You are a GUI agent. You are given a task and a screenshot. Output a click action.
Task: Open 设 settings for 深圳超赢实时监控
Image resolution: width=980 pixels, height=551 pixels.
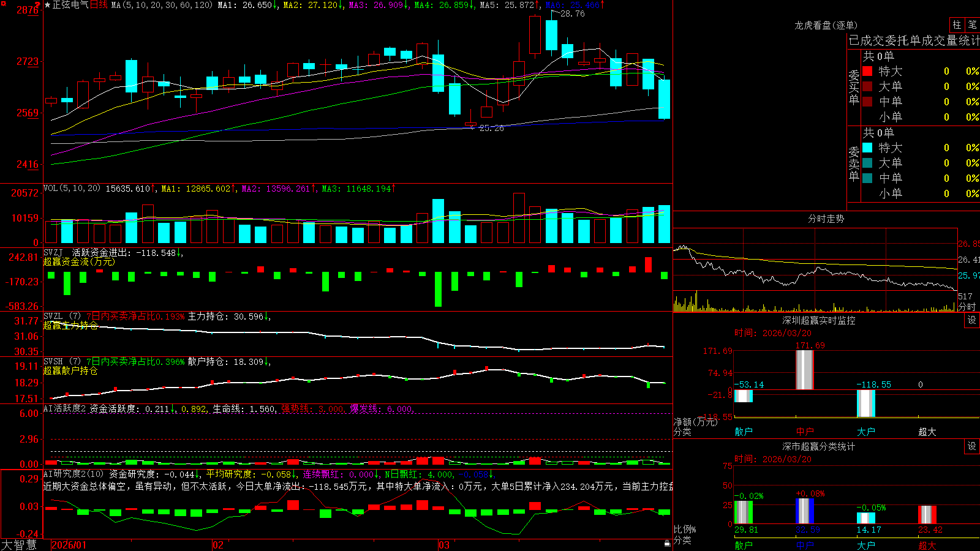pyautogui.click(x=972, y=320)
